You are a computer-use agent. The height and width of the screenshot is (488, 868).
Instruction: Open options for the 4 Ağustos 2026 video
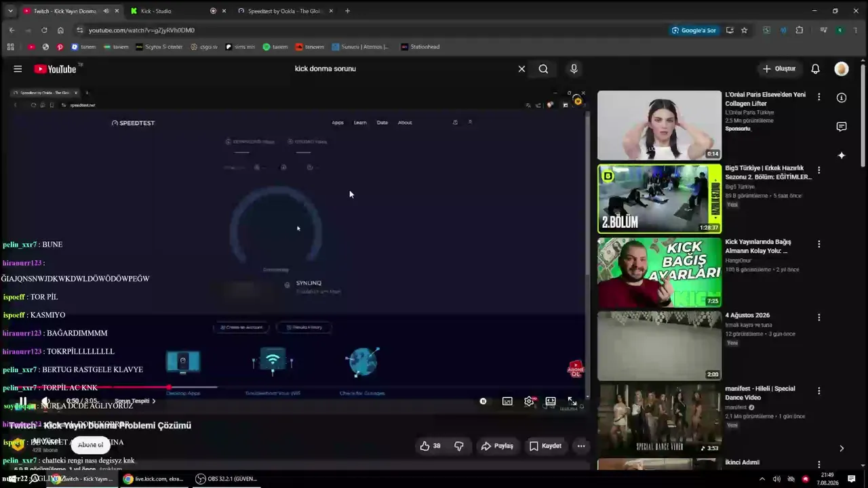tap(818, 317)
